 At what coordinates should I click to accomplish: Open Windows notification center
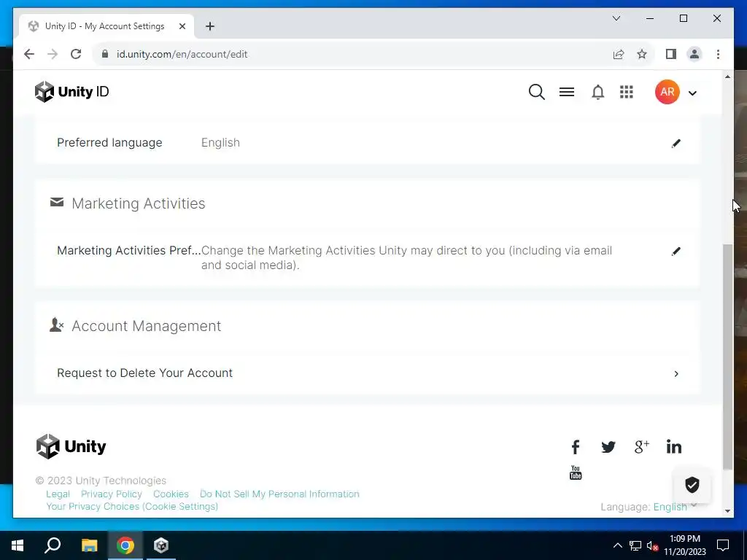pos(723,545)
